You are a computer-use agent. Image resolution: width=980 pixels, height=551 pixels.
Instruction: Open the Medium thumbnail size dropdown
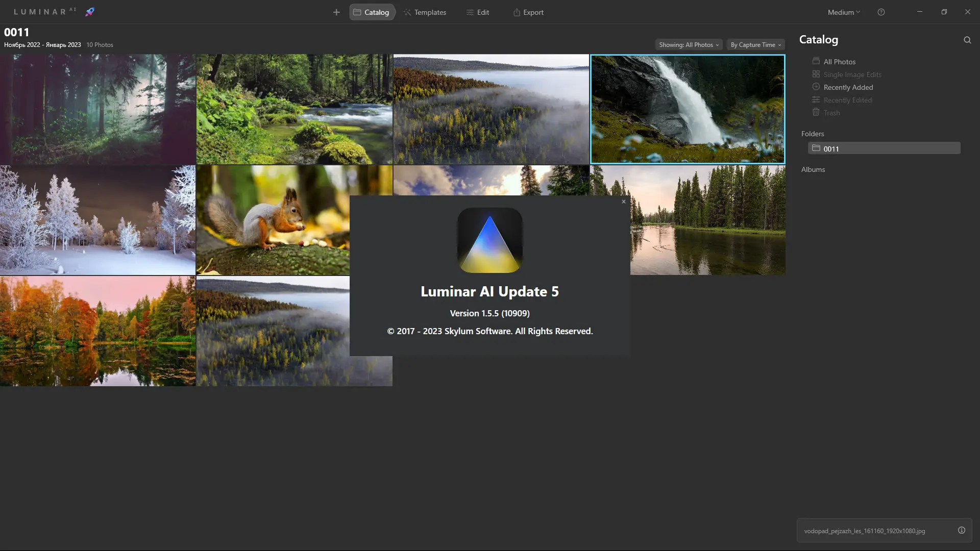(x=844, y=12)
